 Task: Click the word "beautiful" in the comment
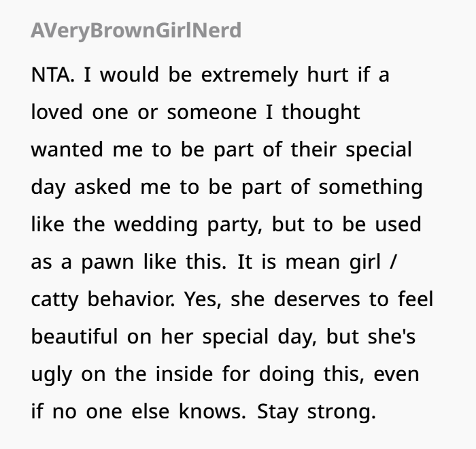pos(74,337)
